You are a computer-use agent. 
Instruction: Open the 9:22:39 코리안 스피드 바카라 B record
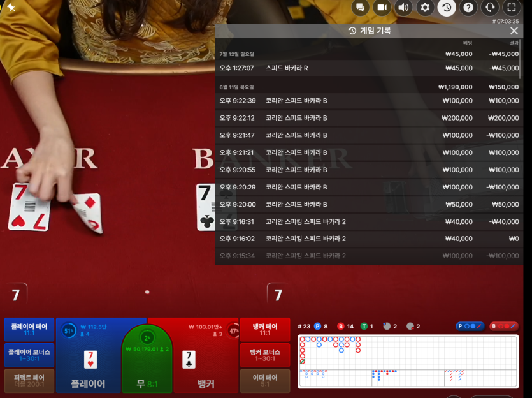coord(369,101)
